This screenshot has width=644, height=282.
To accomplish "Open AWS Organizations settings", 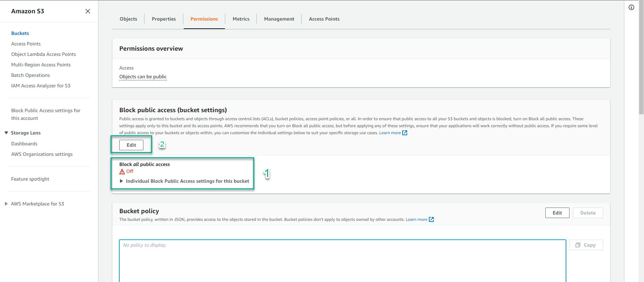I will (42, 154).
